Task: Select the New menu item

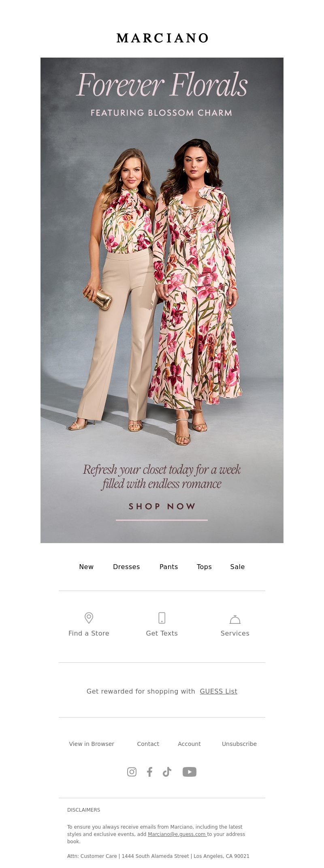Action: point(86,567)
